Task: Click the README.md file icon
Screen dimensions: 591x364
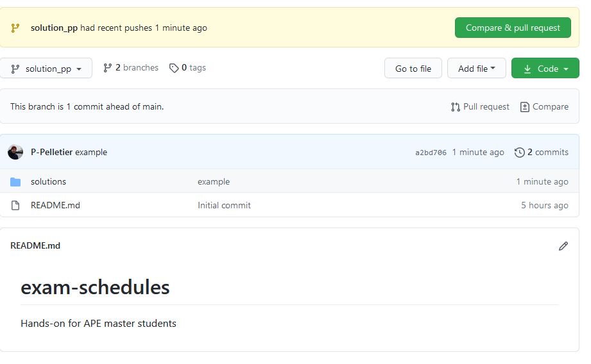Action: pos(15,206)
